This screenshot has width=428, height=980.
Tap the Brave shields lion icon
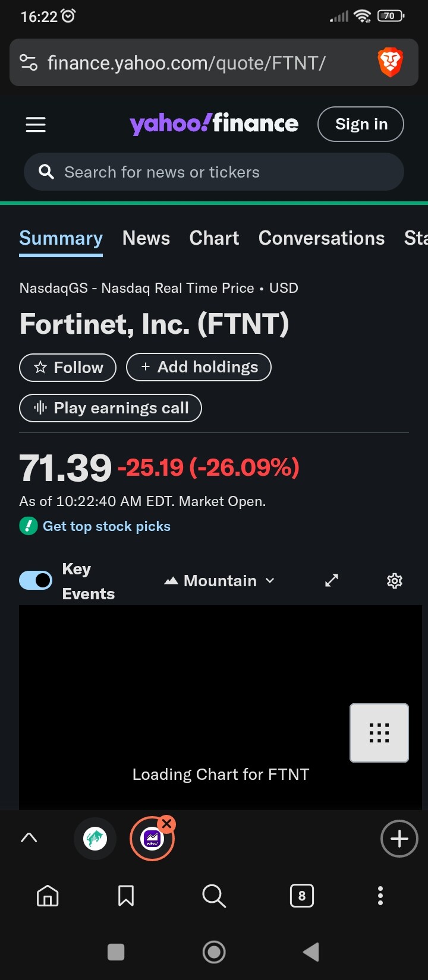pyautogui.click(x=390, y=62)
